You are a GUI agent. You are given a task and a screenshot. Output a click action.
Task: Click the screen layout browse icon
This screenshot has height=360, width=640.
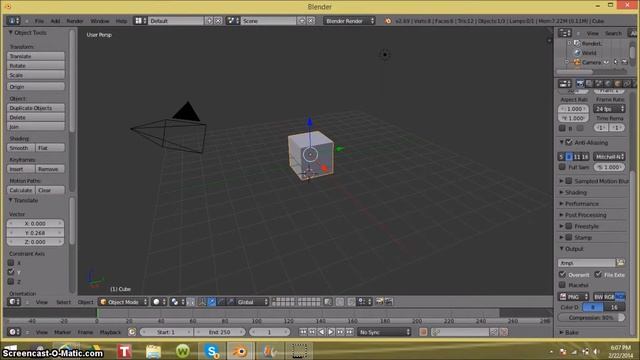coord(140,20)
